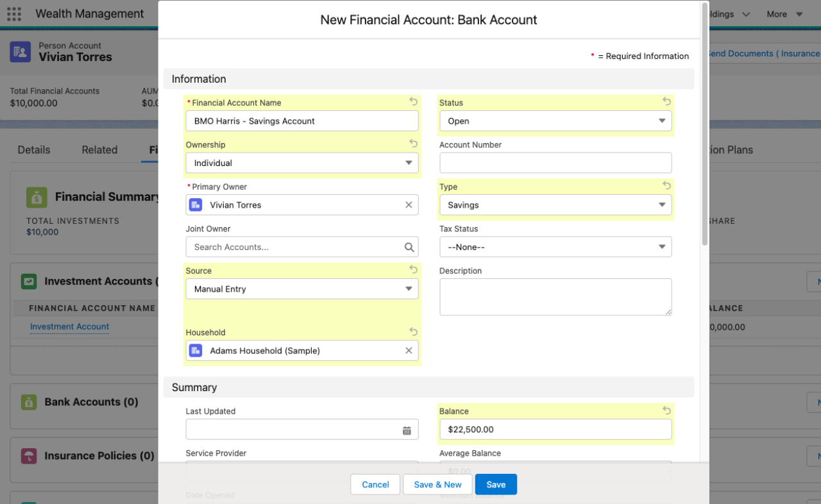The width and height of the screenshot is (821, 504).
Task: Undo the Ownership field change
Action: click(x=413, y=144)
